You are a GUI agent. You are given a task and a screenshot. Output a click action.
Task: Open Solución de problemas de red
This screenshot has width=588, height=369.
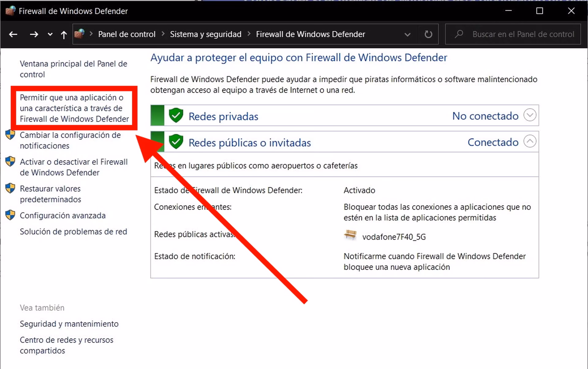(73, 232)
